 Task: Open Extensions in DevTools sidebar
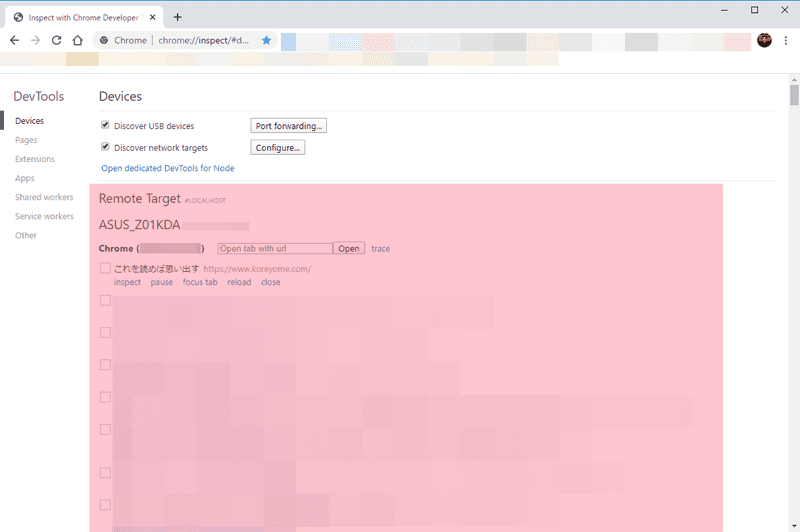(x=35, y=159)
